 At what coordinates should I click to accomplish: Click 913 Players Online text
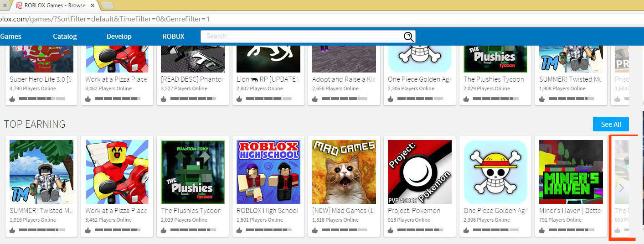point(409,220)
